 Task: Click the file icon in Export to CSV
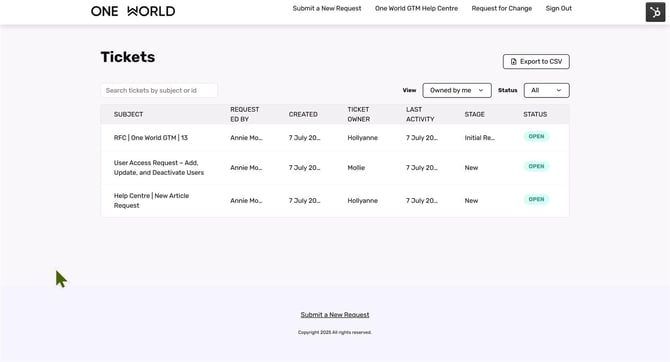[x=514, y=62]
